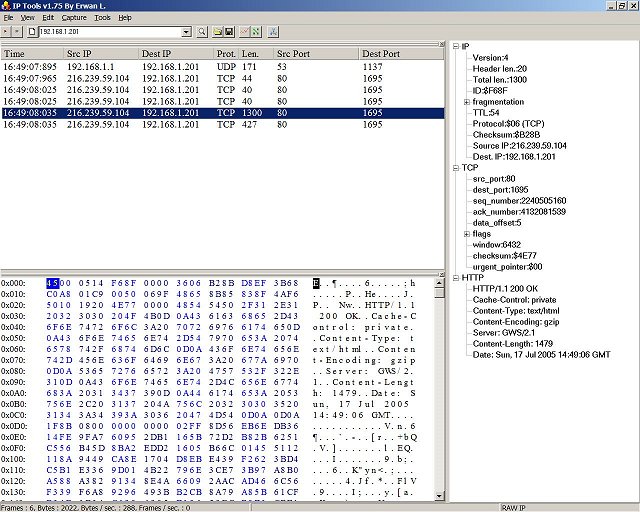Save capture using the floppy disk icon
Screen dimensions: 640x512
(x=230, y=33)
